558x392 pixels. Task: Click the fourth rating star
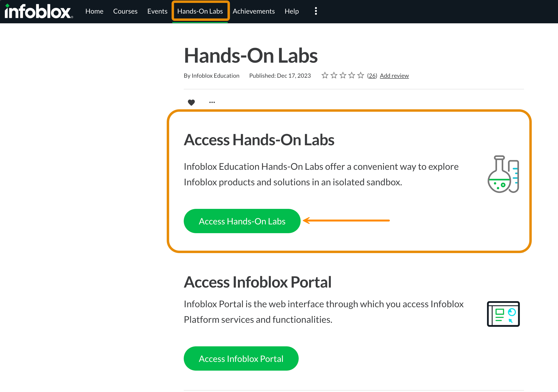pyautogui.click(x=352, y=76)
